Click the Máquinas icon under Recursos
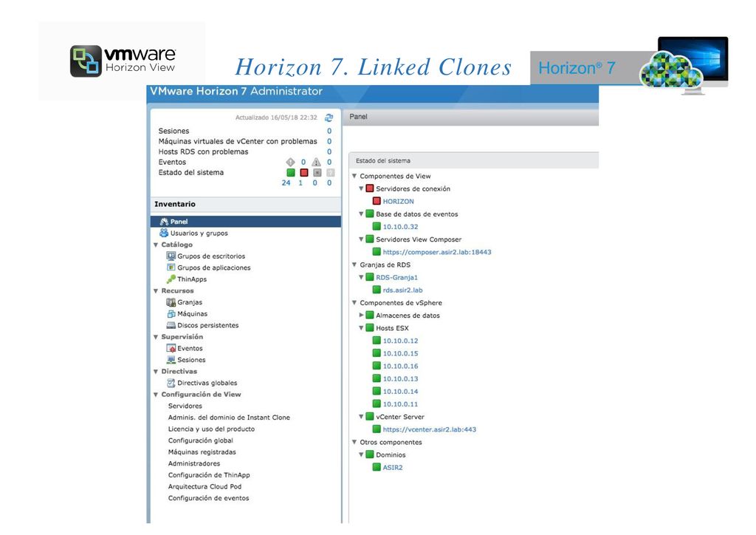Viewport: 756px width, 535px height. click(171, 313)
